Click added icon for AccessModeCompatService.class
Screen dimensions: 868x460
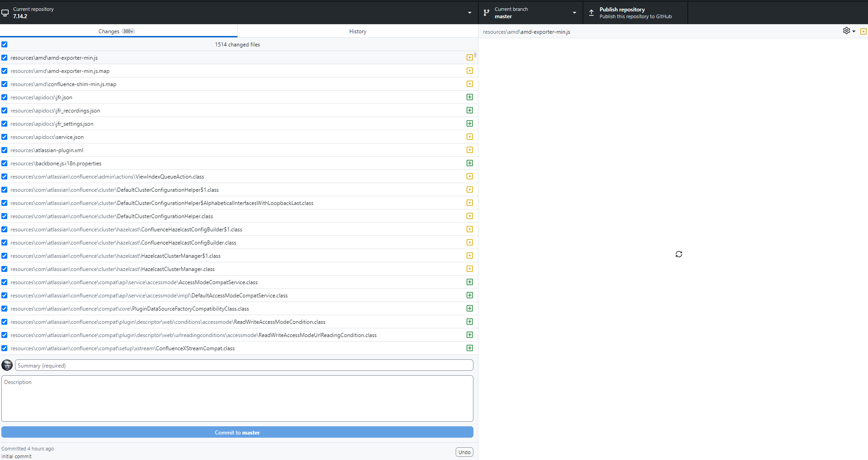pyautogui.click(x=469, y=282)
